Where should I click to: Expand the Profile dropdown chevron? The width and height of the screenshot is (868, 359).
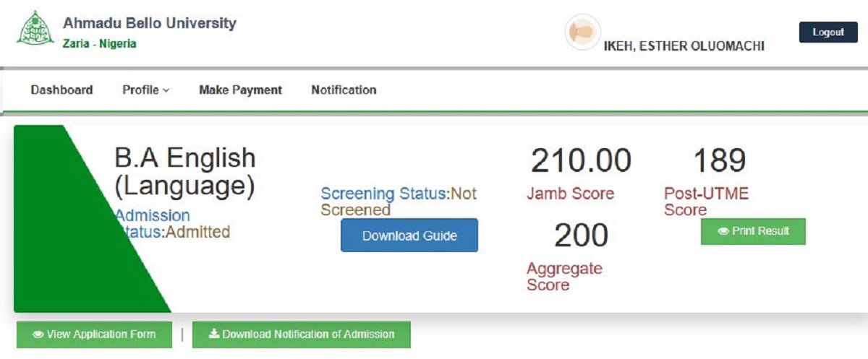coord(166,91)
